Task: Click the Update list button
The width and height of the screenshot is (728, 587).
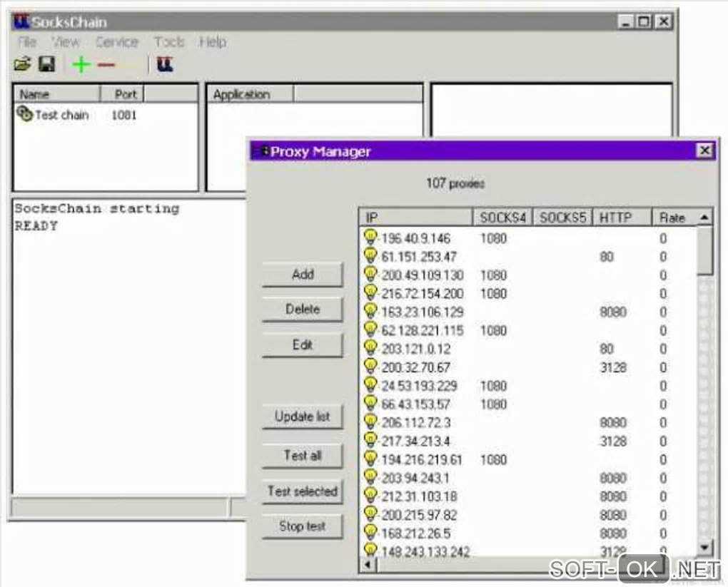Action: coord(303,417)
